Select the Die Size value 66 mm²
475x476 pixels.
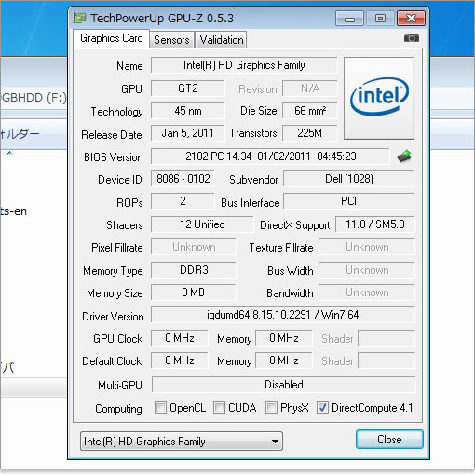310,111
